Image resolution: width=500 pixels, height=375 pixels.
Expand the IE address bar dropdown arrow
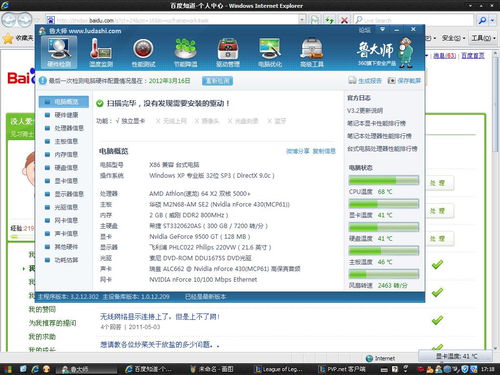pos(302,20)
